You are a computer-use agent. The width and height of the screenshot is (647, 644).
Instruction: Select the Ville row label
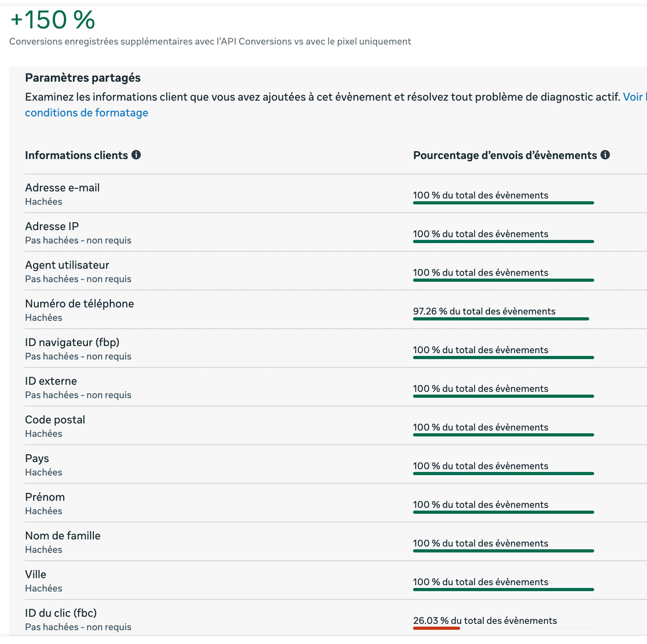point(36,574)
